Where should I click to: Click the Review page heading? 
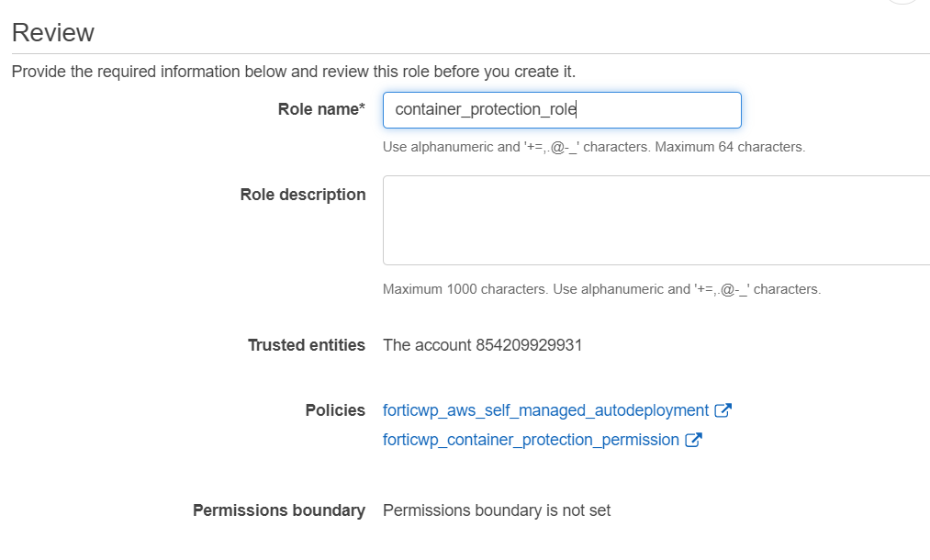pyautogui.click(x=53, y=33)
